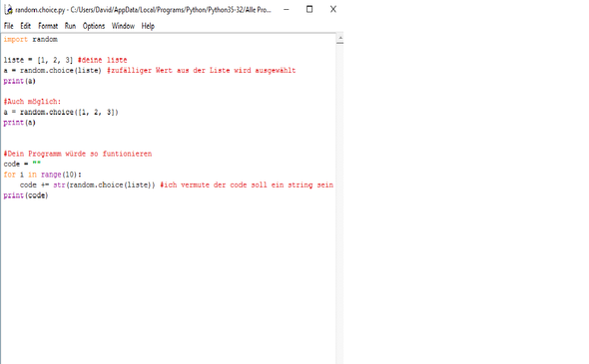Open the Format menu
Image resolution: width=589 pixels, height=364 pixels.
(x=48, y=26)
